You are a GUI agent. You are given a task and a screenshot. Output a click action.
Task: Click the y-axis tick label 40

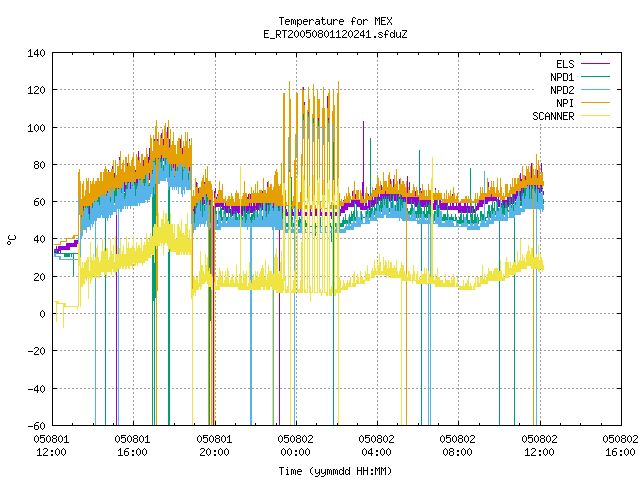coord(40,239)
